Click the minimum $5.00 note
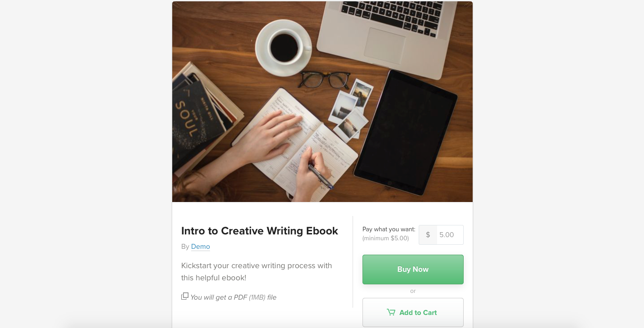The width and height of the screenshot is (644, 328). coord(385,238)
